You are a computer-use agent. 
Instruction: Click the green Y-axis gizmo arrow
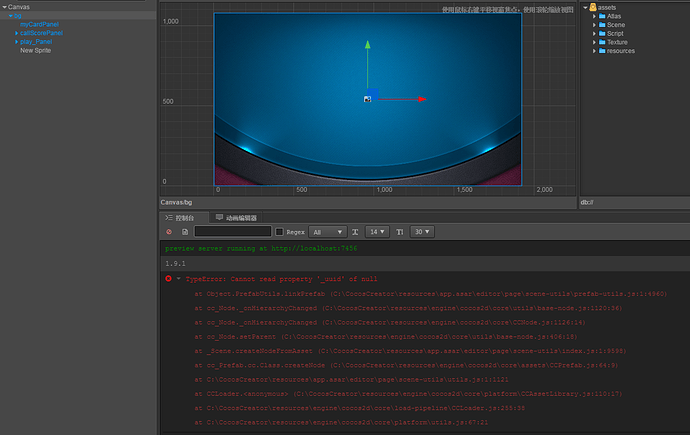[x=368, y=44]
